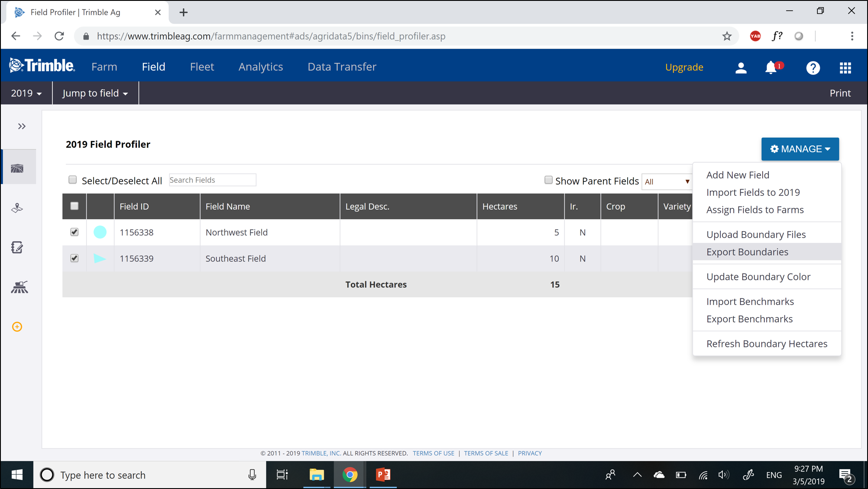Image resolution: width=868 pixels, height=489 pixels.
Task: Click the Trimble logo
Action: 42,66
